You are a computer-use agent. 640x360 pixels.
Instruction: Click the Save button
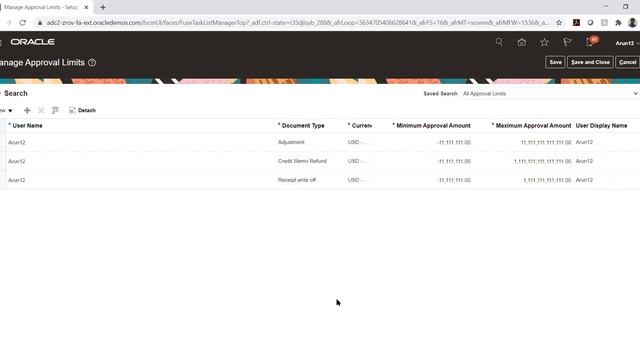555,62
